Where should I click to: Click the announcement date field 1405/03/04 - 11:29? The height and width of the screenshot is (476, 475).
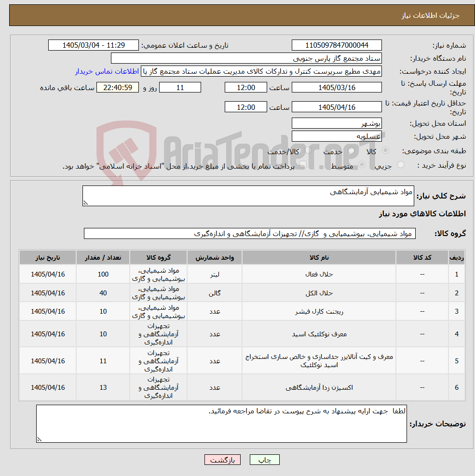coord(94,45)
